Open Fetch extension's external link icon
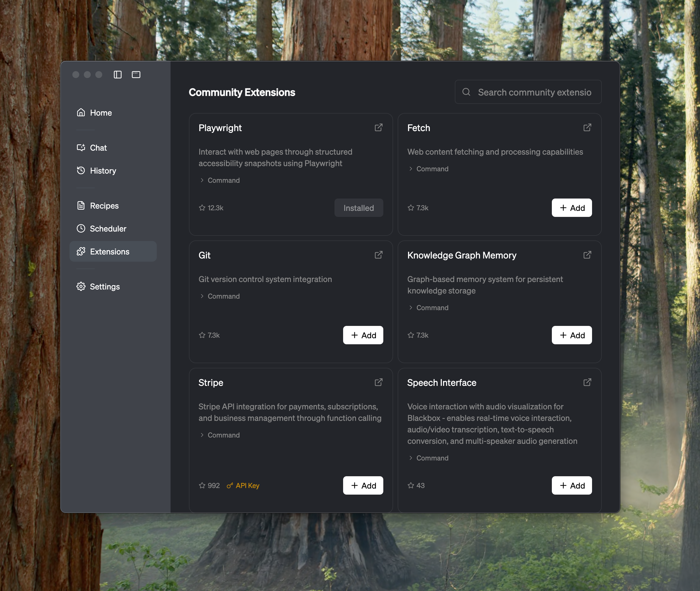 (587, 128)
